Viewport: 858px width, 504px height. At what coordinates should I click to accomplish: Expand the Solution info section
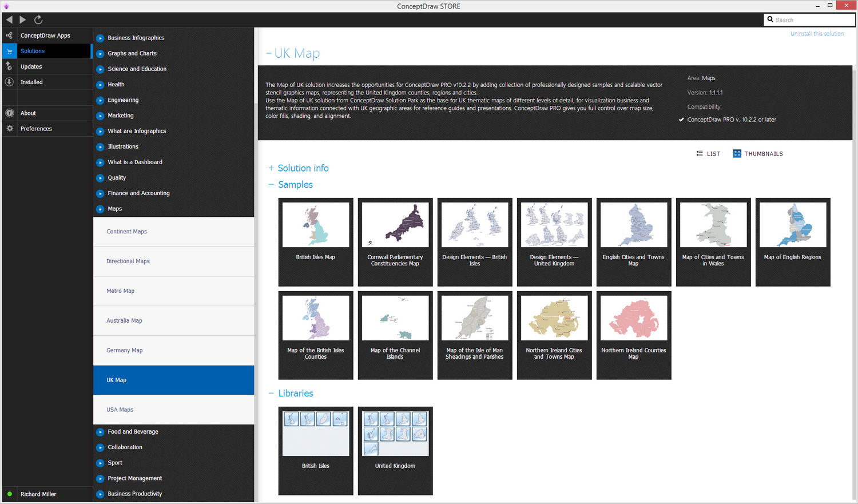click(271, 168)
